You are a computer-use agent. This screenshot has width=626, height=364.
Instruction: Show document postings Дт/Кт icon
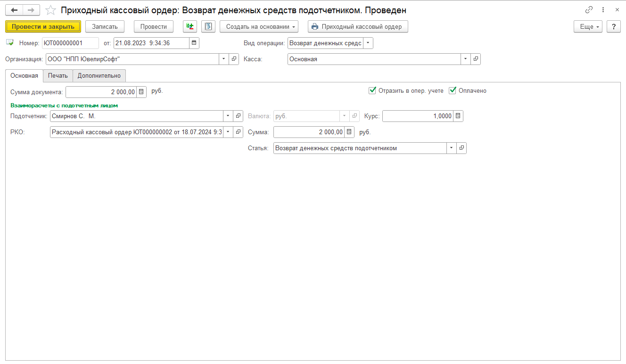tap(190, 26)
